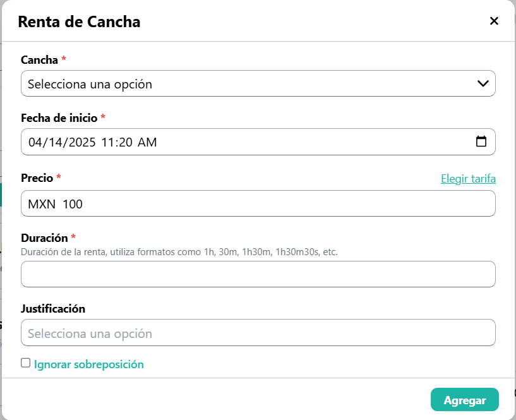The image size is (516, 420).
Task: Click the Ignorar sobreposición label text
Action: [x=89, y=364]
